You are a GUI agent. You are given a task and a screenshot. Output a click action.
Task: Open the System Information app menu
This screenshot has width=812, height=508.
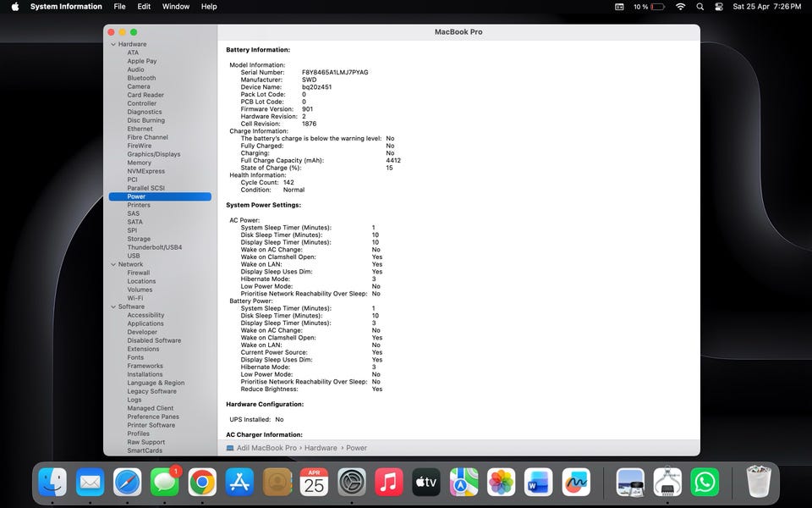point(66,7)
